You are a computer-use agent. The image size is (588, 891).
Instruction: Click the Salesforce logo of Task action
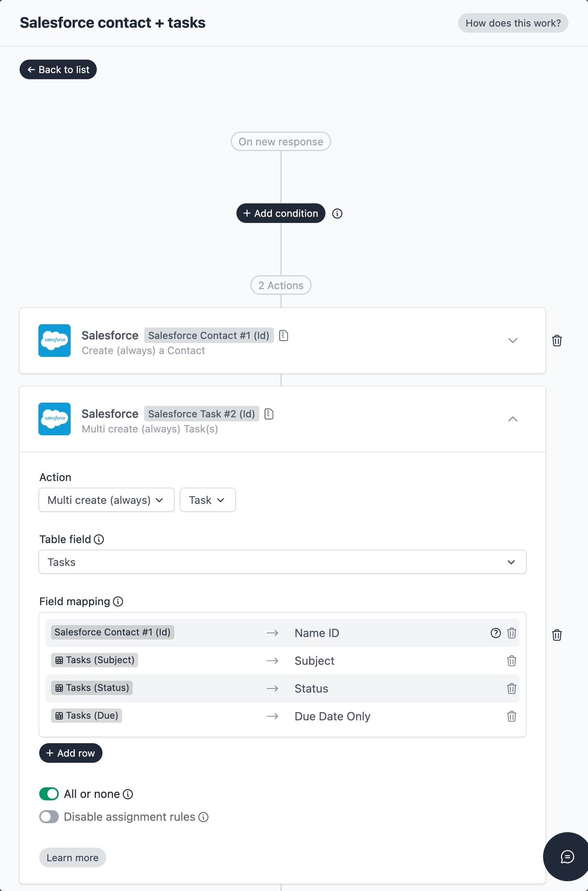[x=55, y=419]
